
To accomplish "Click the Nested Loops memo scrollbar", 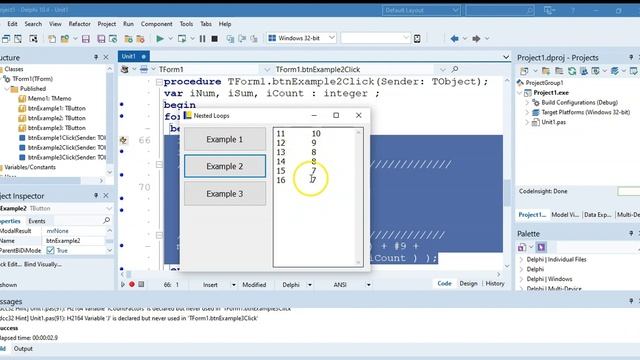I will (x=358, y=197).
